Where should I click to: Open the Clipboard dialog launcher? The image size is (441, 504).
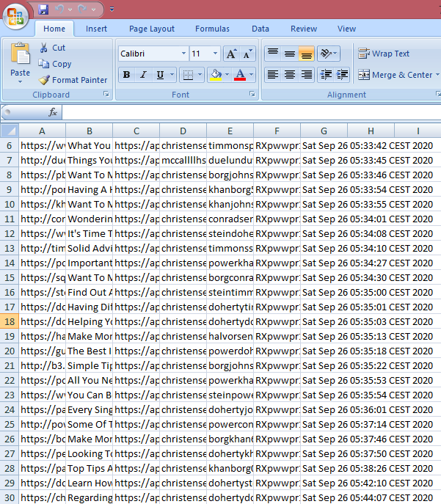(106, 94)
